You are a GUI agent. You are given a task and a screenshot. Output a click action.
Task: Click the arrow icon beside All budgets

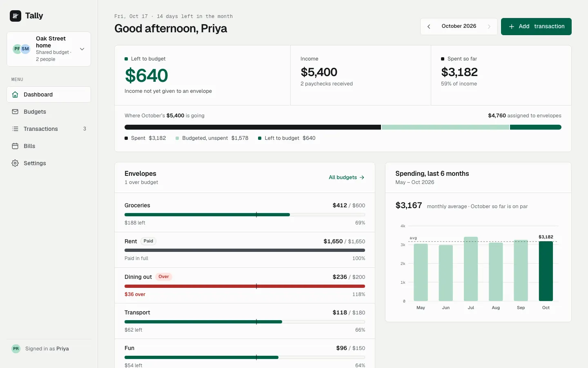362,177
